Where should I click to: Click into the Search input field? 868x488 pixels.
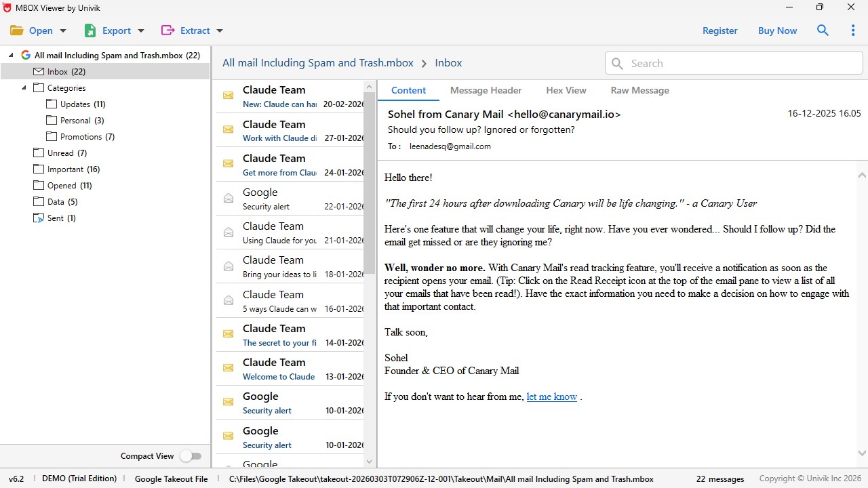coord(734,63)
